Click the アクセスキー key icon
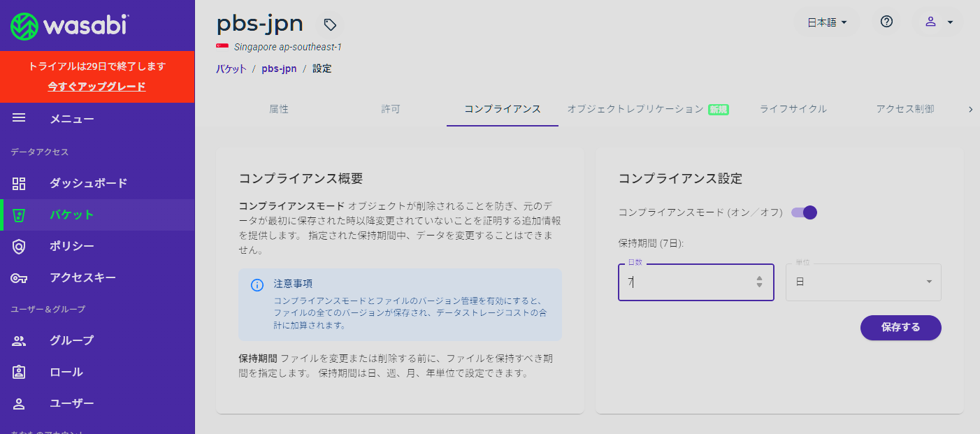This screenshot has width=980, height=434. pyautogui.click(x=19, y=278)
